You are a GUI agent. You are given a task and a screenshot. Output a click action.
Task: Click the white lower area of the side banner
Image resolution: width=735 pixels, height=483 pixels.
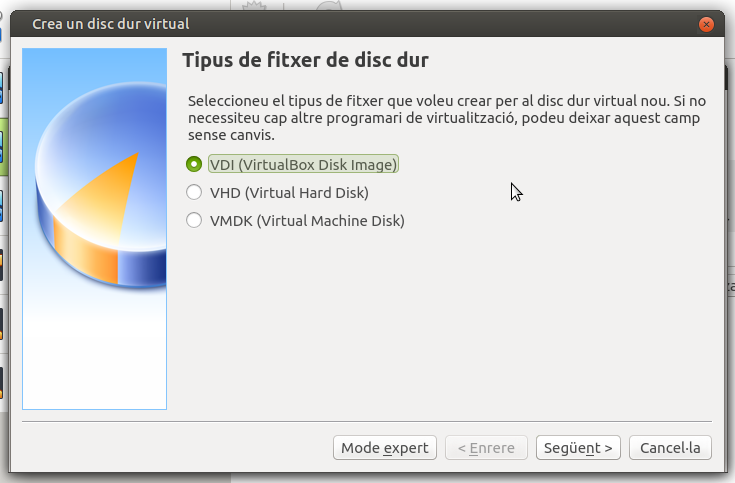[95, 360]
